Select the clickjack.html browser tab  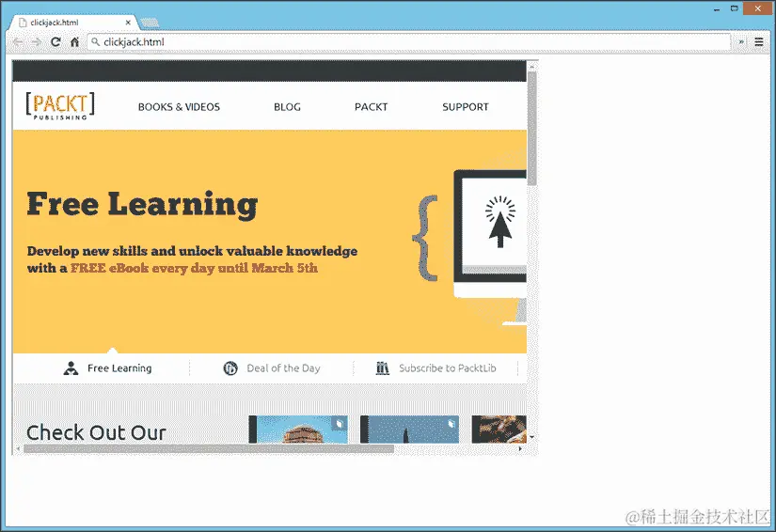[x=74, y=23]
